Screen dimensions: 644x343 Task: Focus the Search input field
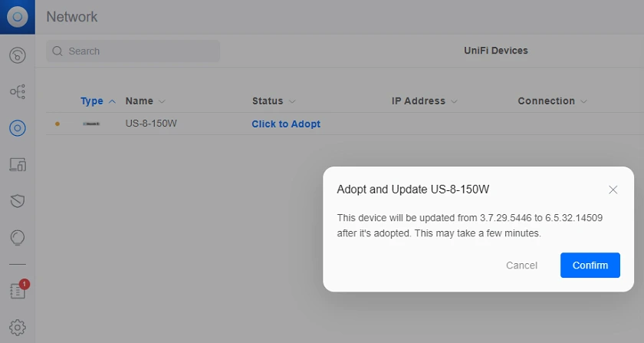pyautogui.click(x=133, y=51)
